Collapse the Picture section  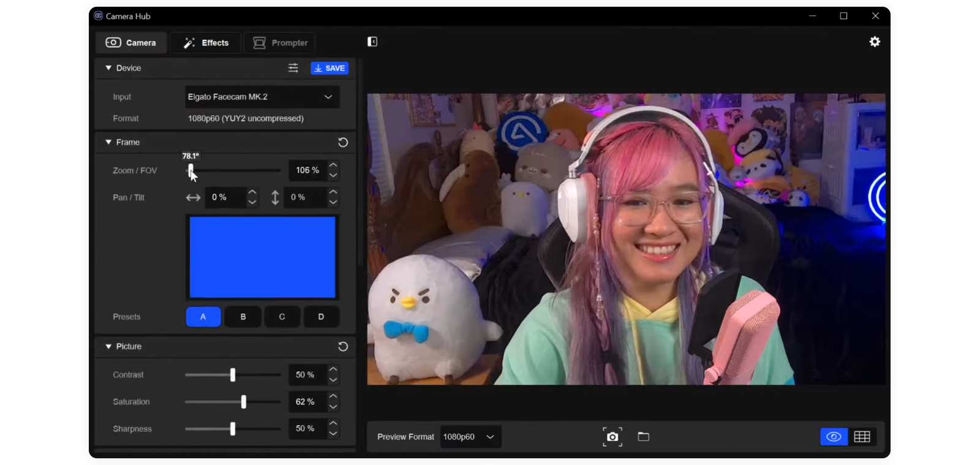point(108,347)
